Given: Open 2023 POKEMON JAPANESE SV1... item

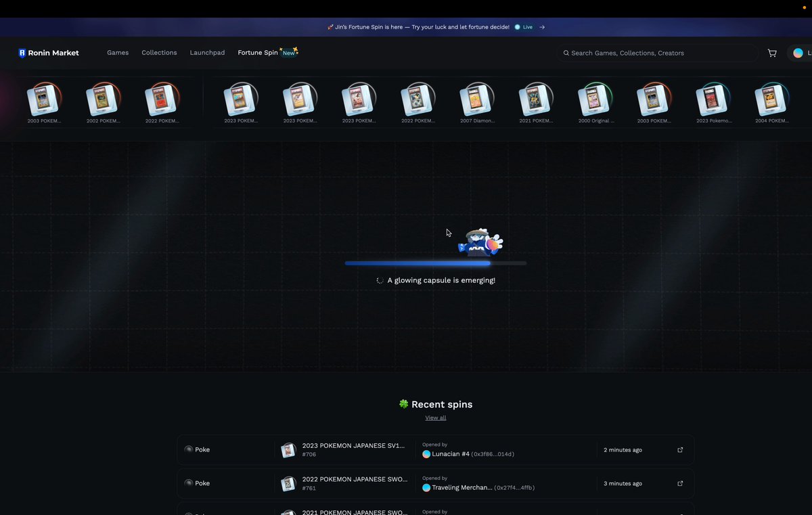Looking at the screenshot, I should click(x=353, y=445).
